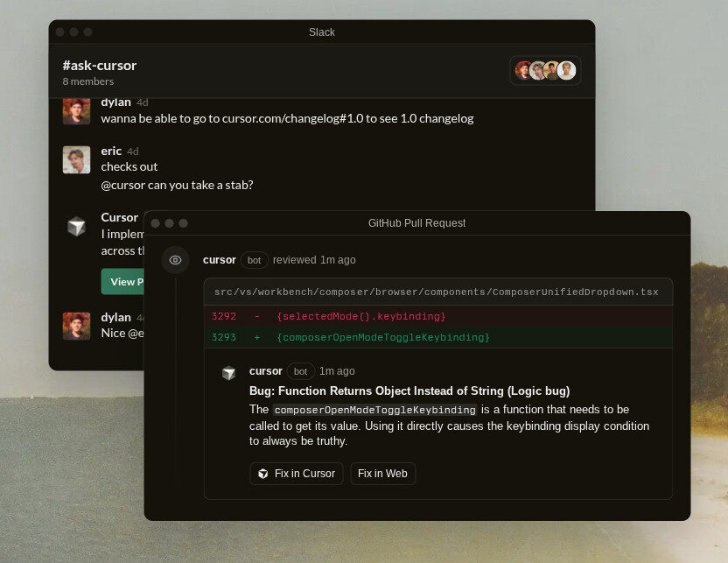Click the "GitHub Pull Request" window title

click(416, 223)
